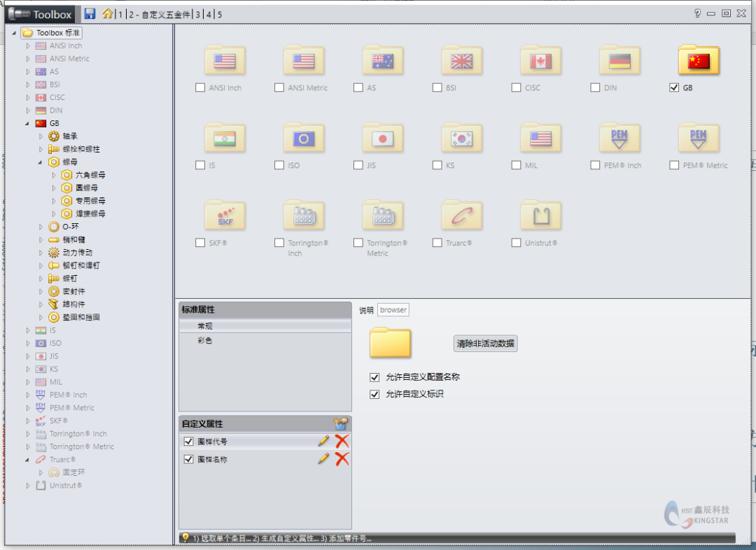Open the IS Indian flag folder
Viewport: 756px width, 550px height.
[x=225, y=138]
